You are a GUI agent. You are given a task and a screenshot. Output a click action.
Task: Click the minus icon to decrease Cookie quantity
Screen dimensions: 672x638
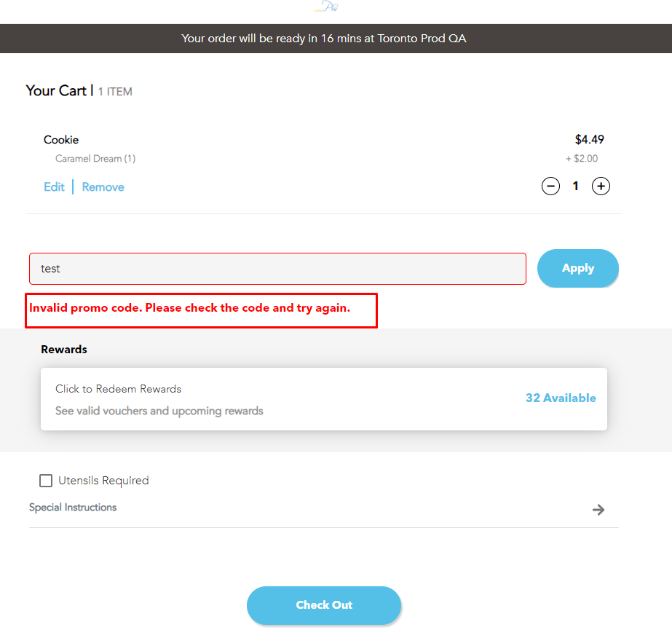(550, 186)
